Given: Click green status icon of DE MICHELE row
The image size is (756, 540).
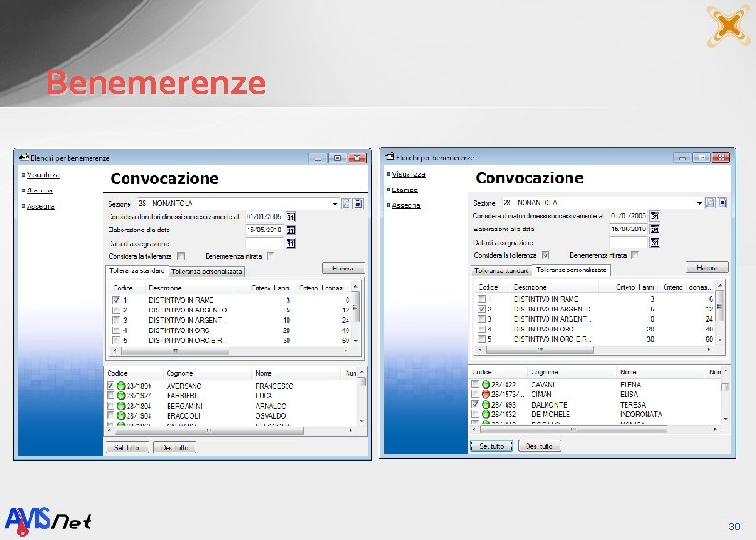Looking at the screenshot, I should coord(486,414).
